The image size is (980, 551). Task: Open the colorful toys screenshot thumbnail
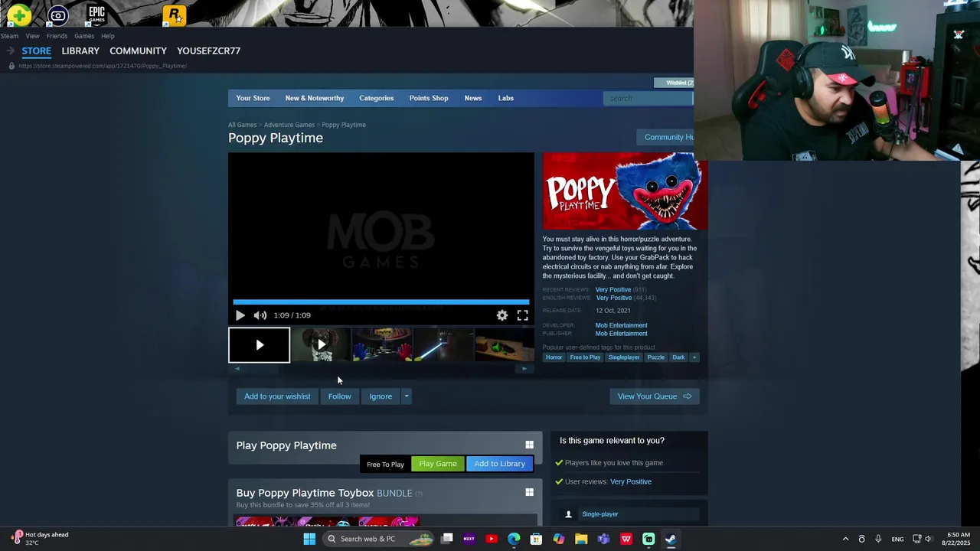(x=382, y=345)
